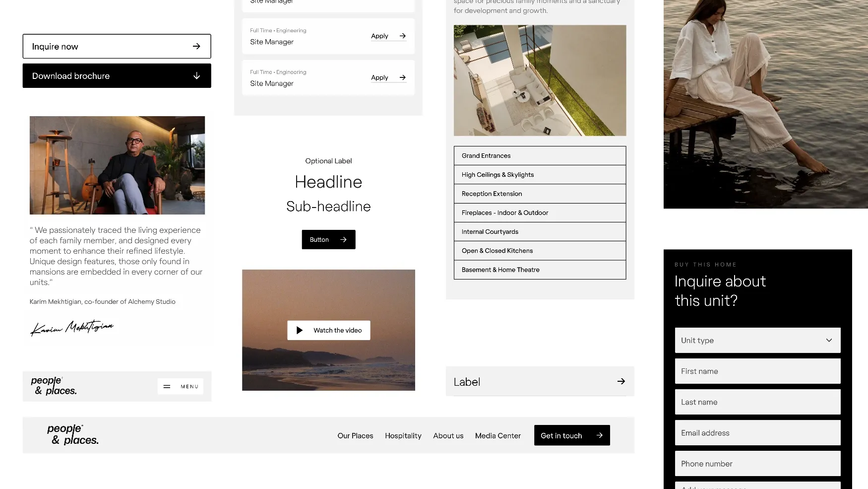Image resolution: width=868 pixels, height=489 pixels.
Task: Select the Open & Closed Kitchens row
Action: click(540, 251)
